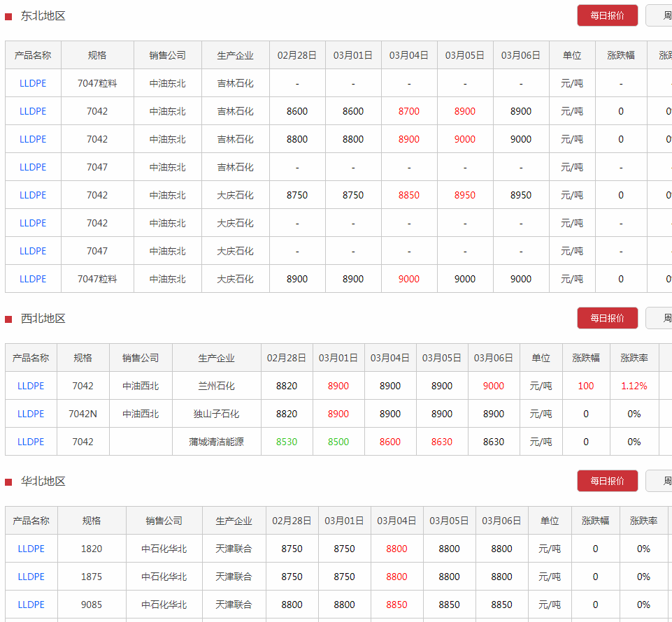This screenshot has height=622, width=672.
Task: Click 产品名称 header in 东北地区 table
Action: (33, 55)
